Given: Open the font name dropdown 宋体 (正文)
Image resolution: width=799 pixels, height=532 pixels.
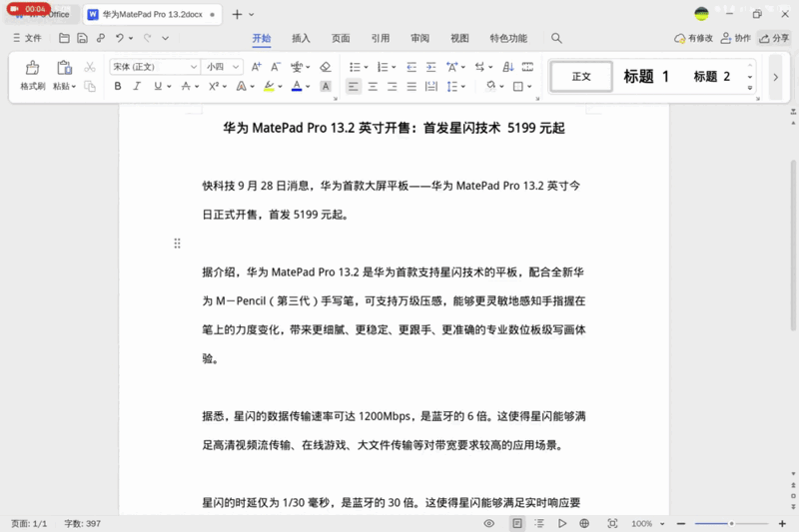Looking at the screenshot, I should coord(154,67).
